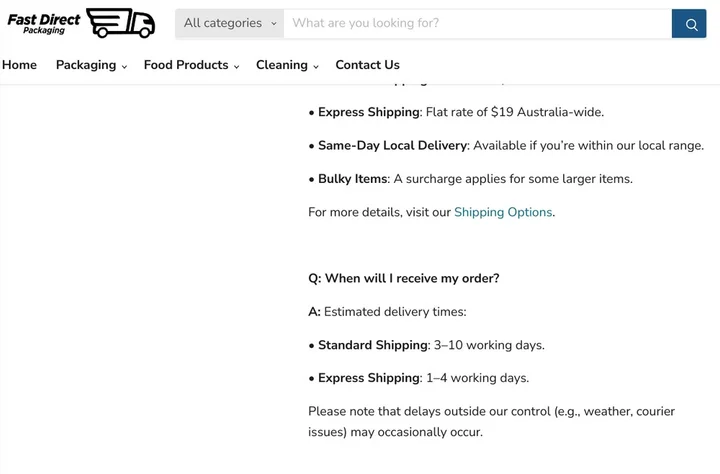Expand the chevron next to Cleaning
Viewport: 720px width, 474px height.
pos(316,67)
